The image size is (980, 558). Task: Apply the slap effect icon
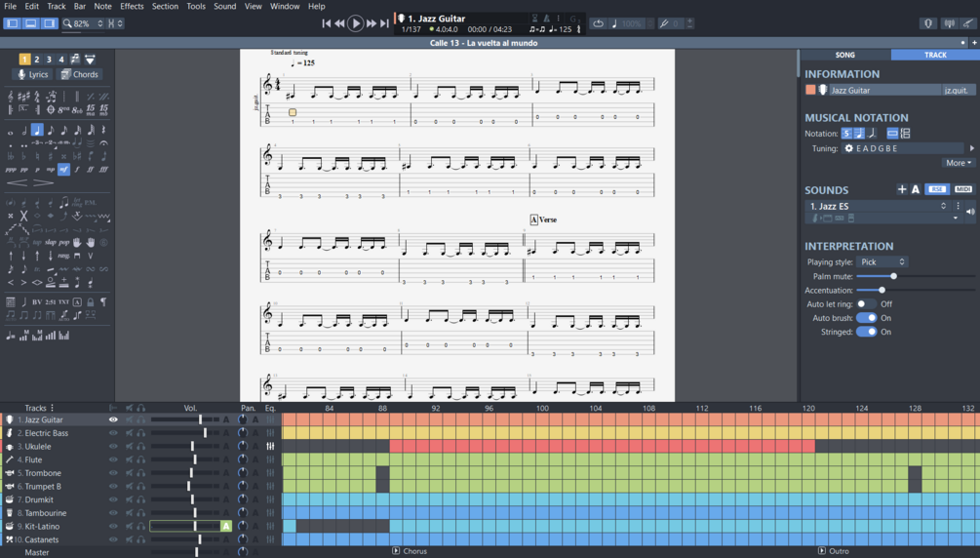pos(51,242)
